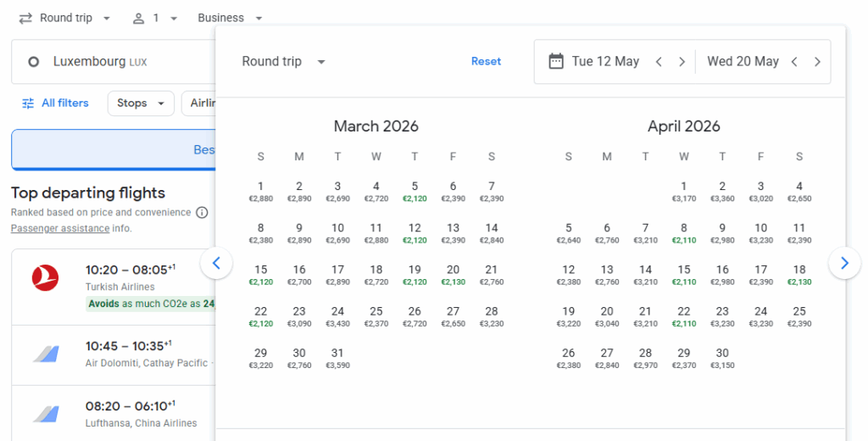868x441 pixels.
Task: Click the origin circle icon beside Luxembourg
Action: coord(34,62)
